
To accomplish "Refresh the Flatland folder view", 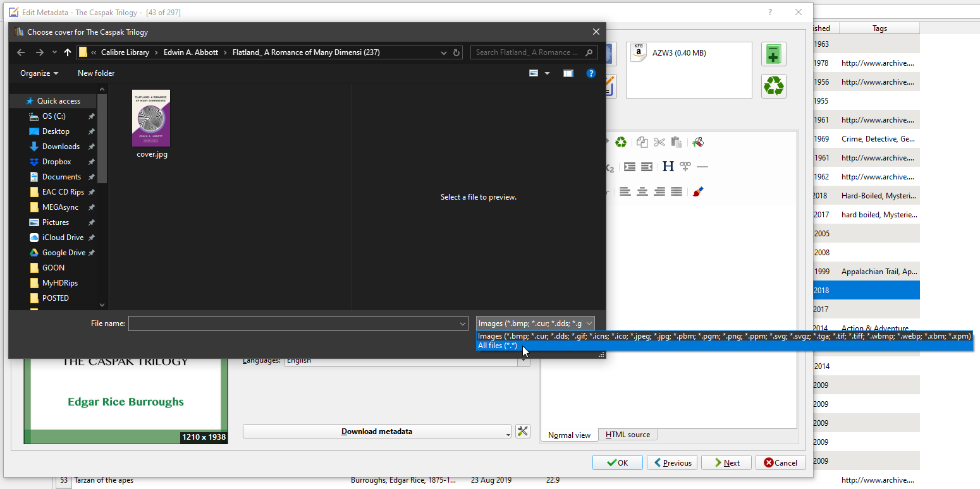I will click(456, 52).
